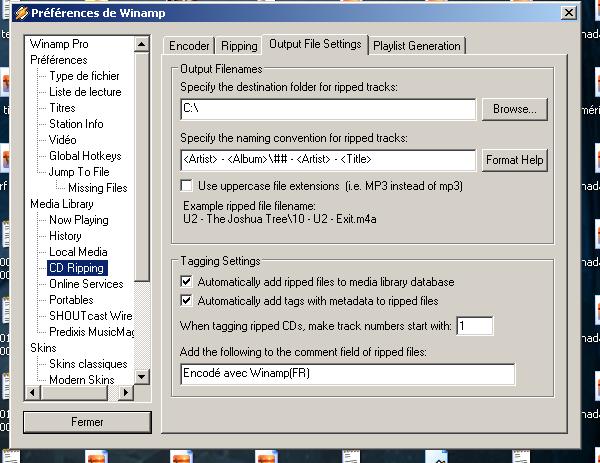Screen dimensions: 600x463
Task: Select Préférences in the tree
Action: coord(59,60)
